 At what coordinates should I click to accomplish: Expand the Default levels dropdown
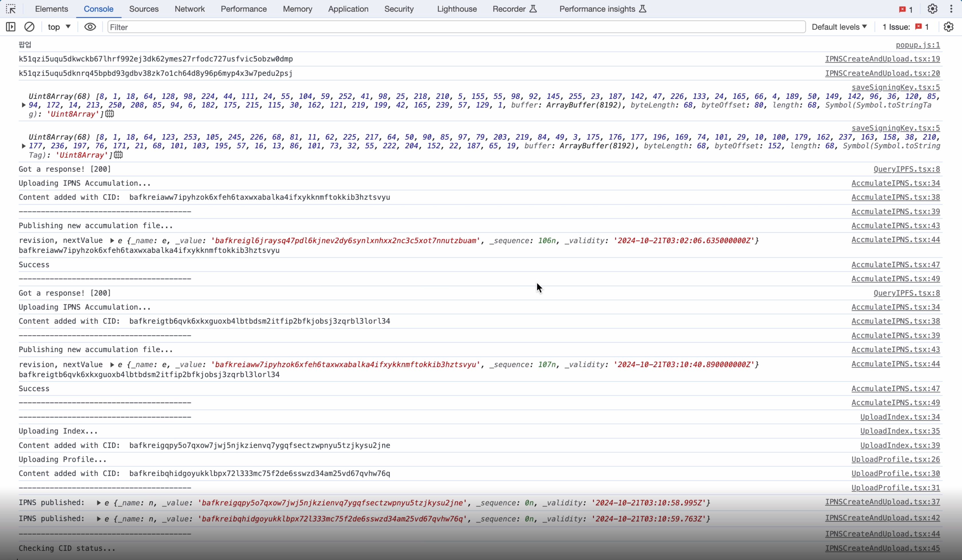[x=839, y=27]
